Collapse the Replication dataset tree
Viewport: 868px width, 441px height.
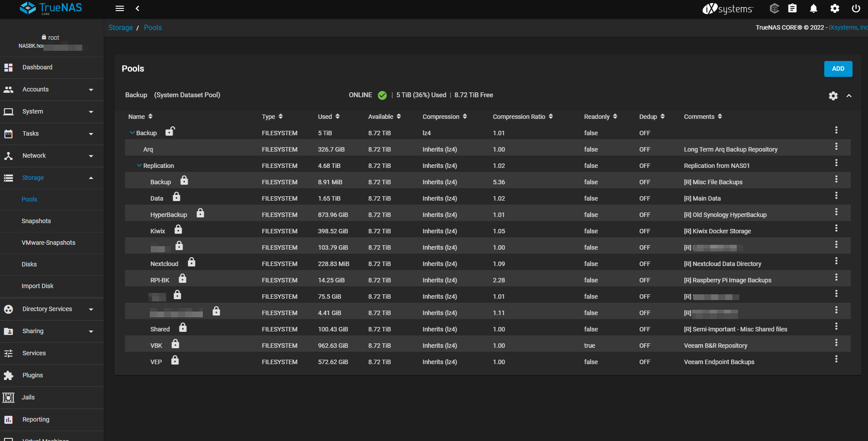[x=139, y=165]
